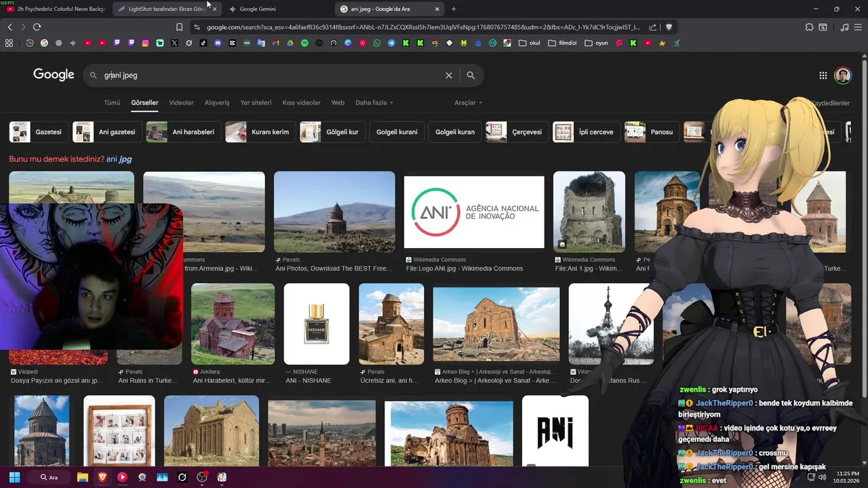Switch to the Kısa videolar tab
This screenshot has width=868, height=488.
coord(301,103)
